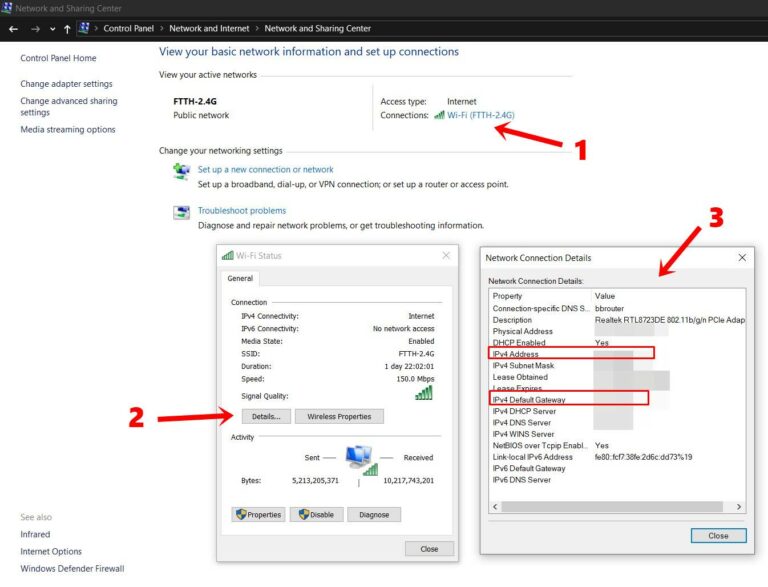Expand the chevron after Network and Internet breadcrumb
Image resolution: width=768 pixels, height=587 pixels.
pyautogui.click(x=257, y=29)
